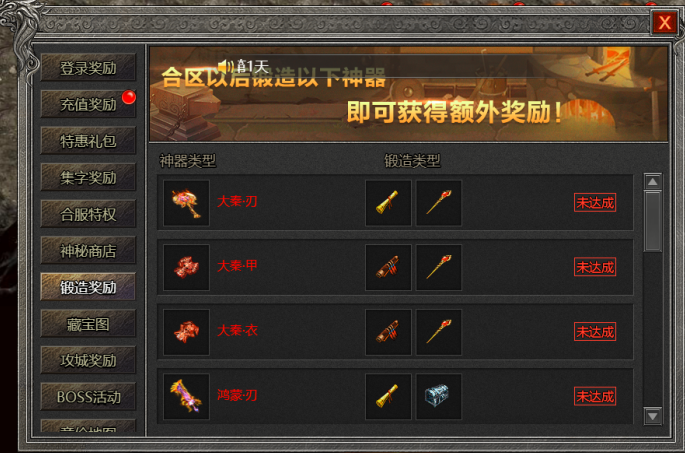This screenshot has width=685, height=453.
Task: Select the brown scroll reward in 大秦·衣 row
Action: tap(388, 332)
